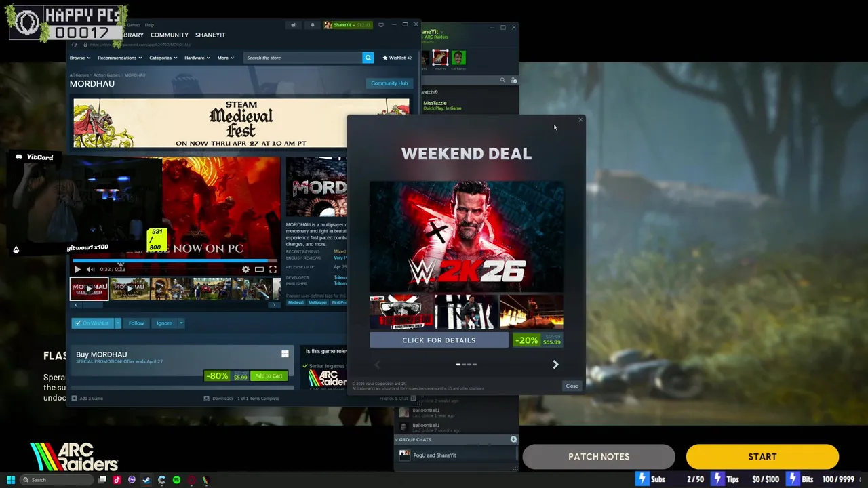Open the Games menu in Steam
The image size is (868, 488).
point(134,25)
